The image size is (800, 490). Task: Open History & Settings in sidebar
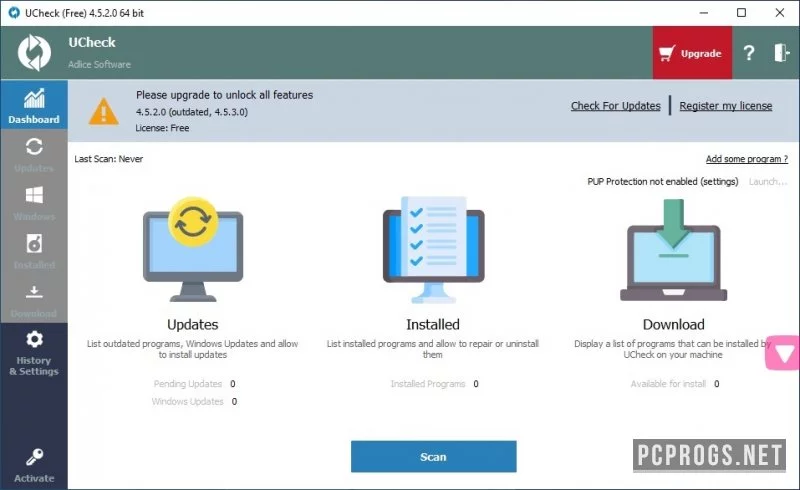click(34, 353)
